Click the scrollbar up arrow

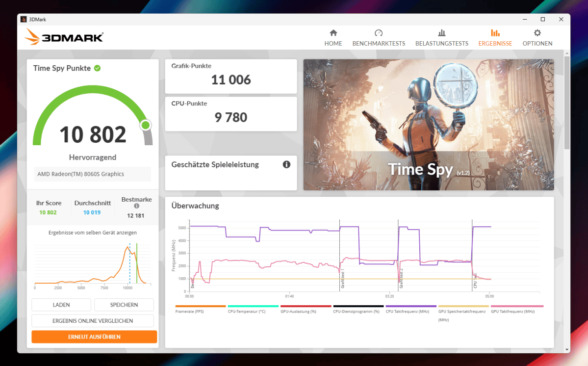tap(566, 53)
